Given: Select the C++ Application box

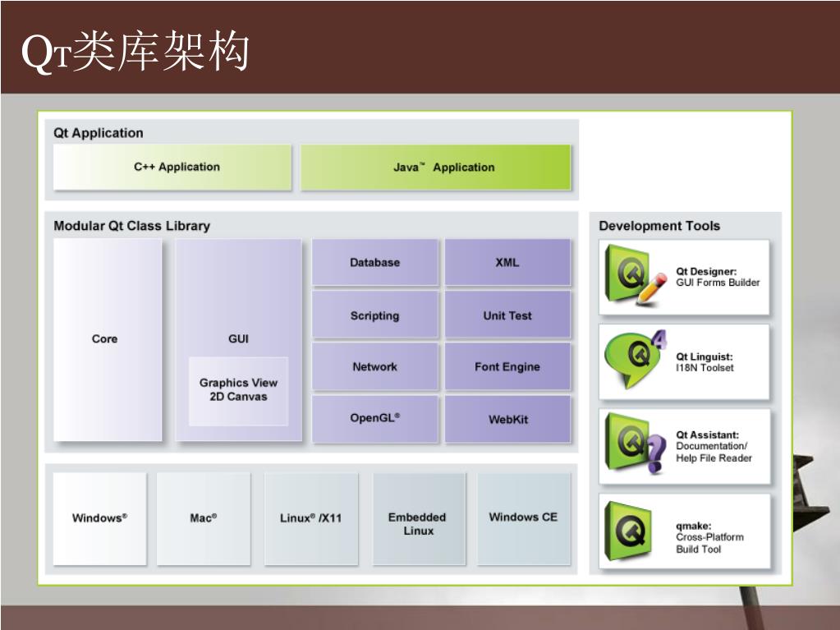Looking at the screenshot, I should point(172,167).
